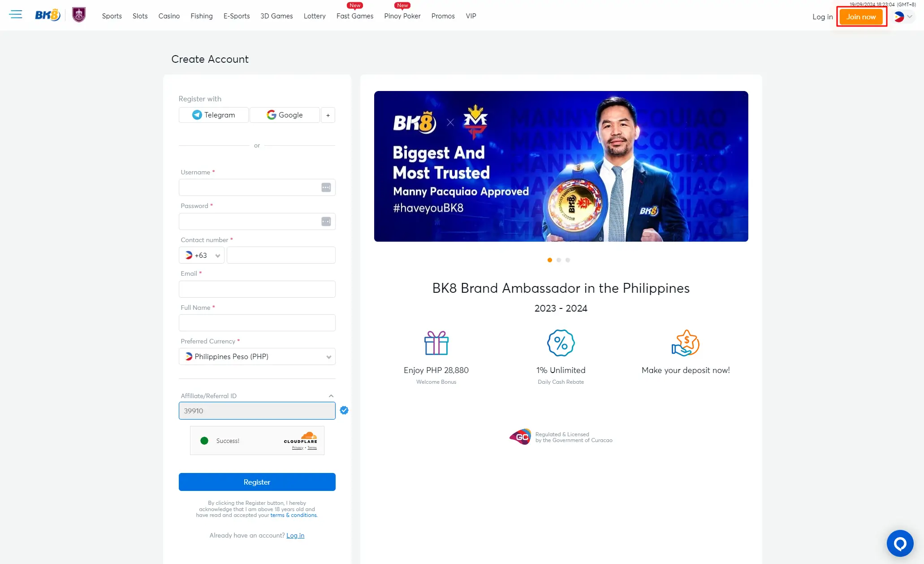The height and width of the screenshot is (564, 924).
Task: Click the gift icon above Welcome Bonus
Action: click(x=436, y=343)
